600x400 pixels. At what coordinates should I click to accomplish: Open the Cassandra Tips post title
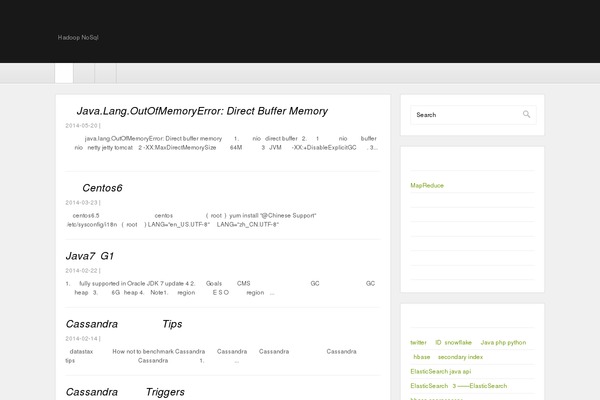point(124,324)
